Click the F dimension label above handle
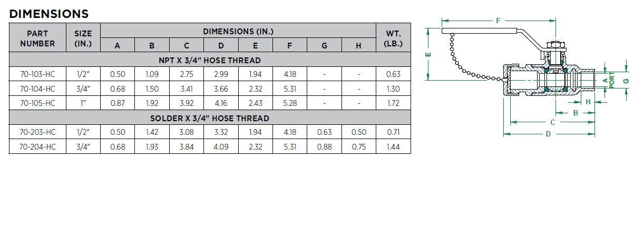 click(497, 21)
